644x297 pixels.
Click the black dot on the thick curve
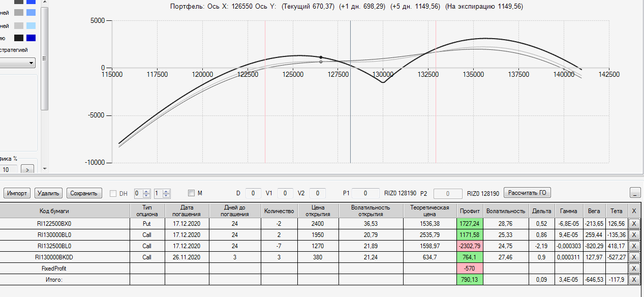coord(321,57)
